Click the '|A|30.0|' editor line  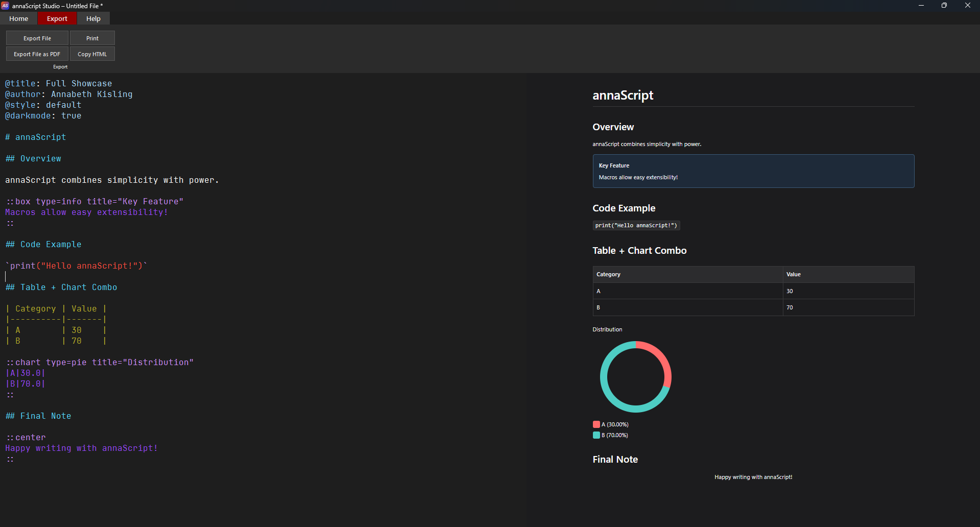(25, 373)
